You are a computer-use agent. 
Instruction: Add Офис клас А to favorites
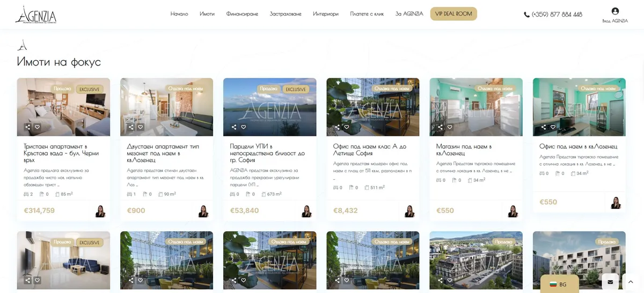(347, 127)
